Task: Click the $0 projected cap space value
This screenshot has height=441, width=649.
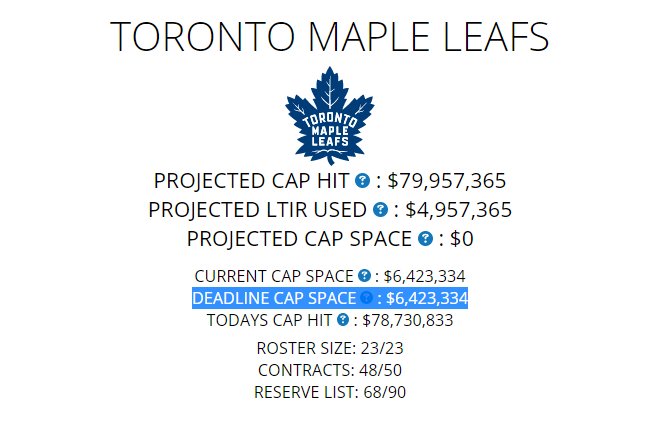Action: pyautogui.click(x=462, y=239)
